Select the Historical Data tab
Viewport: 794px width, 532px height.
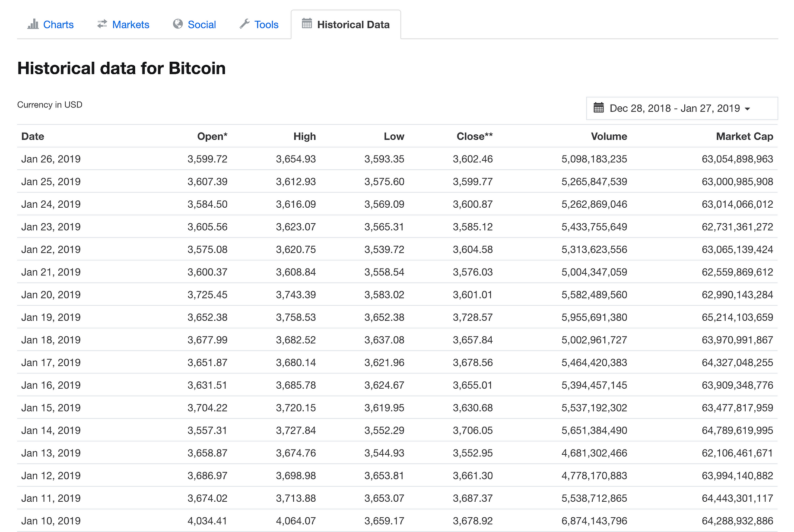[346, 25]
